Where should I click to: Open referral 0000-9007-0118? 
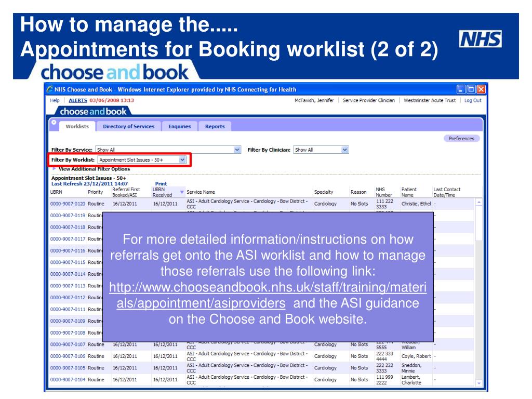(x=68, y=228)
